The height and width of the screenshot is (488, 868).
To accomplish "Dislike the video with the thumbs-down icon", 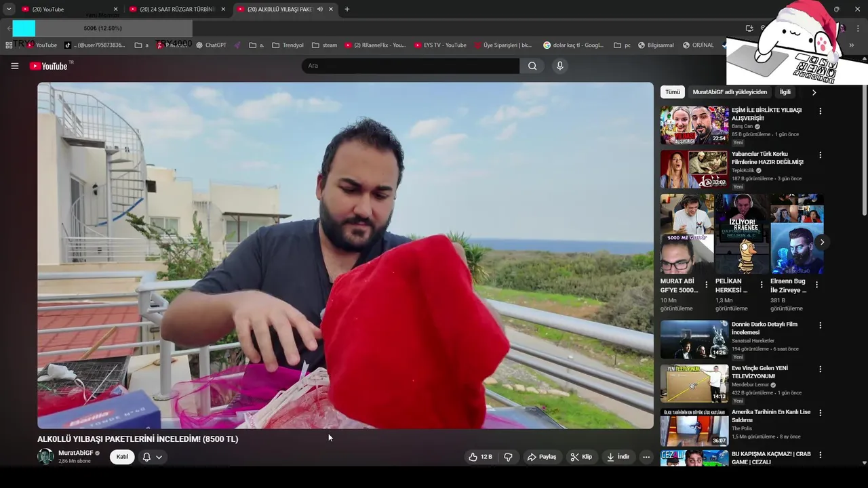I will click(x=508, y=457).
